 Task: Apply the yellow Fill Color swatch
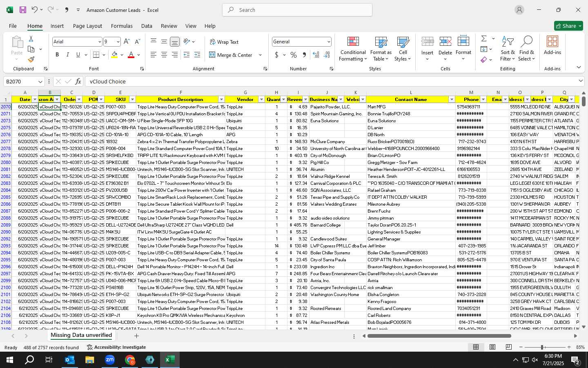click(114, 55)
